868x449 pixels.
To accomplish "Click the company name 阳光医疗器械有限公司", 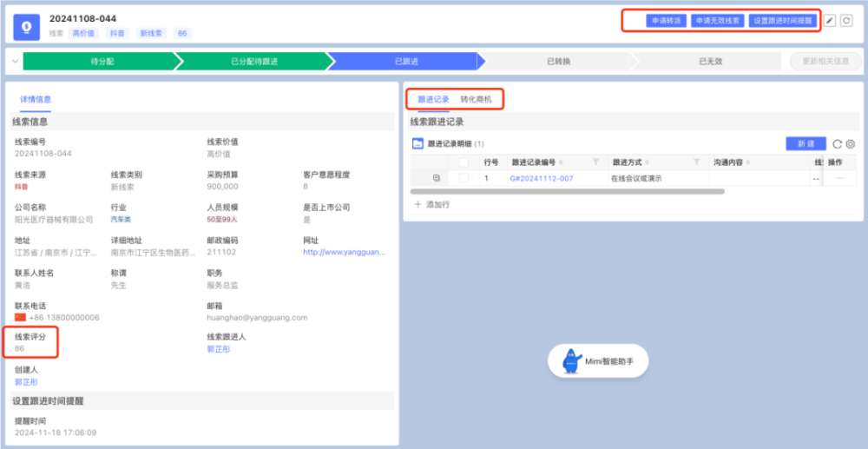I will click(54, 220).
